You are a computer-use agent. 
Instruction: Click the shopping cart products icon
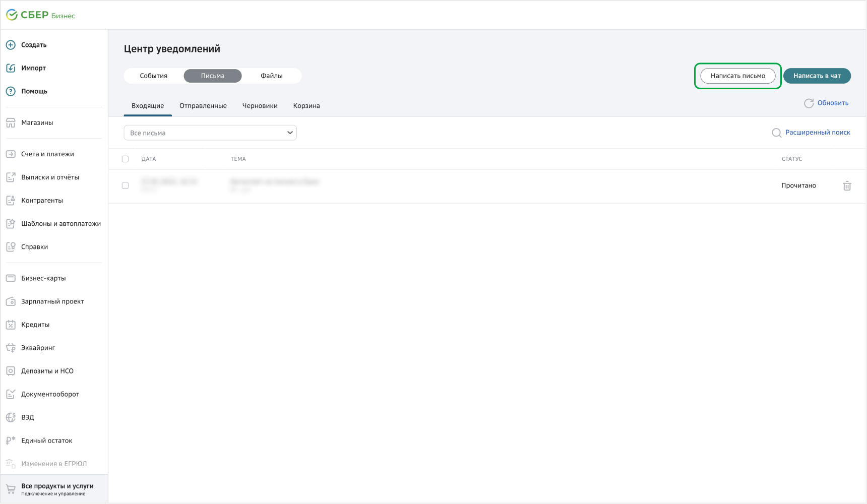[11, 489]
